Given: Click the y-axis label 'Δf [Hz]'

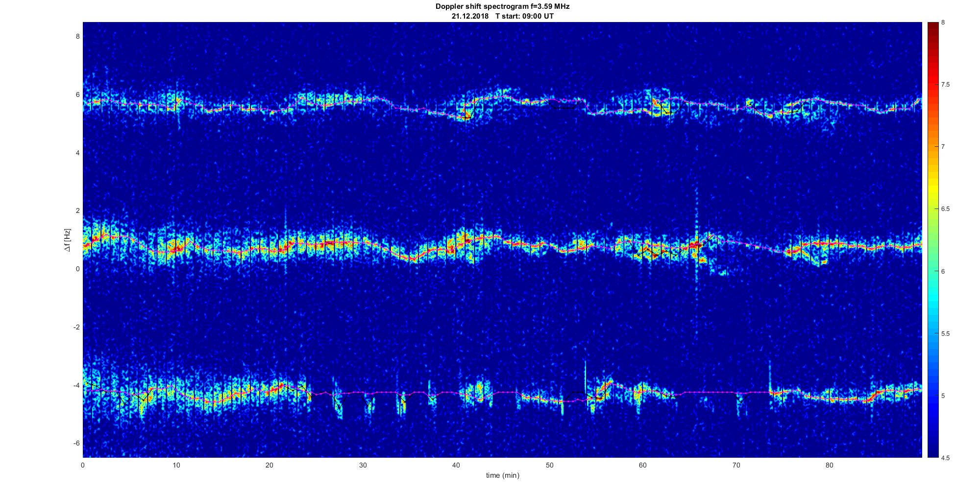Looking at the screenshot, I should click(68, 240).
